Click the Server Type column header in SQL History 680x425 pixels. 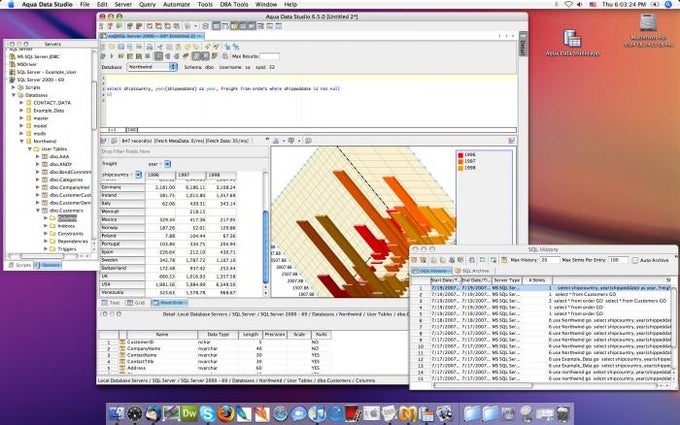pos(507,280)
